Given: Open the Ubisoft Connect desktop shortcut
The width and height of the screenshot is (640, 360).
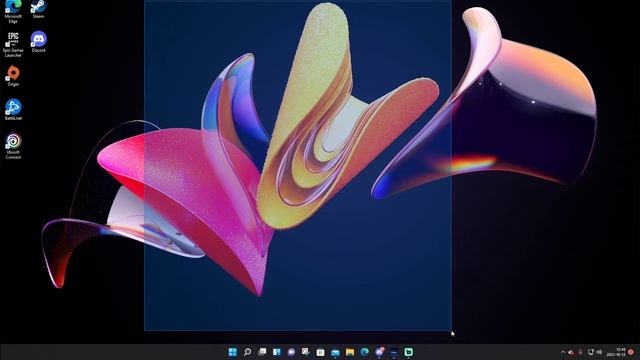Looking at the screenshot, I should coord(13,146).
